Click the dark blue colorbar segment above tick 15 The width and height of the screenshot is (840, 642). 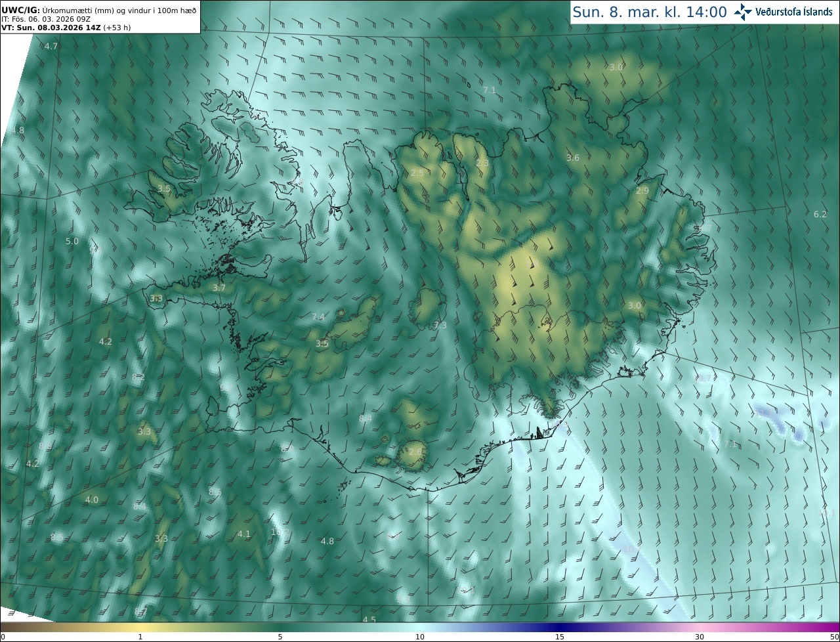pyautogui.click(x=560, y=627)
